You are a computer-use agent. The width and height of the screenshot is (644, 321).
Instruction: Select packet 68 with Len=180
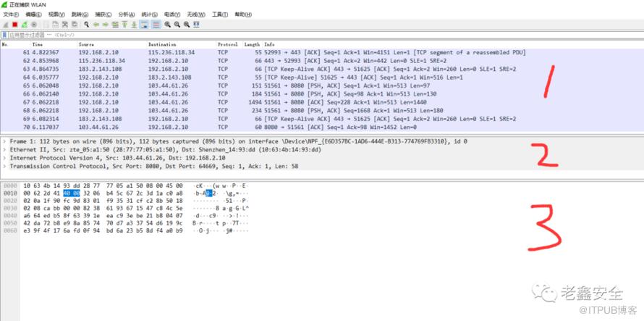(x=322, y=110)
